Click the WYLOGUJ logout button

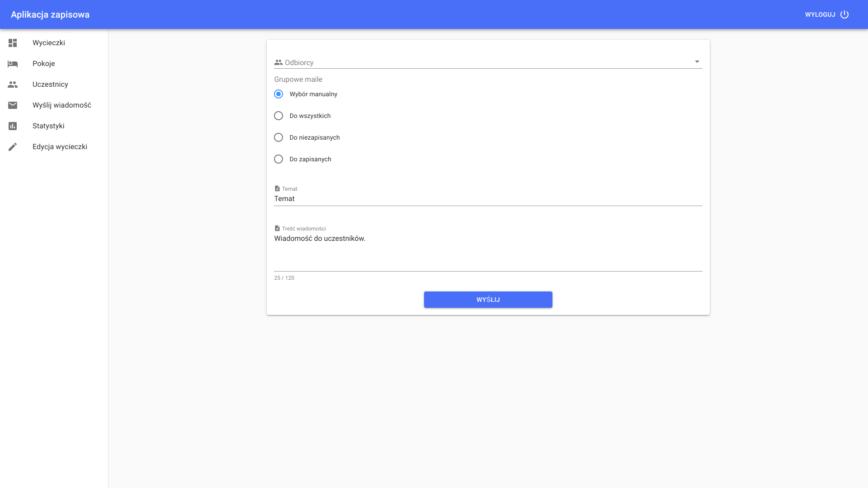pyautogui.click(x=820, y=14)
